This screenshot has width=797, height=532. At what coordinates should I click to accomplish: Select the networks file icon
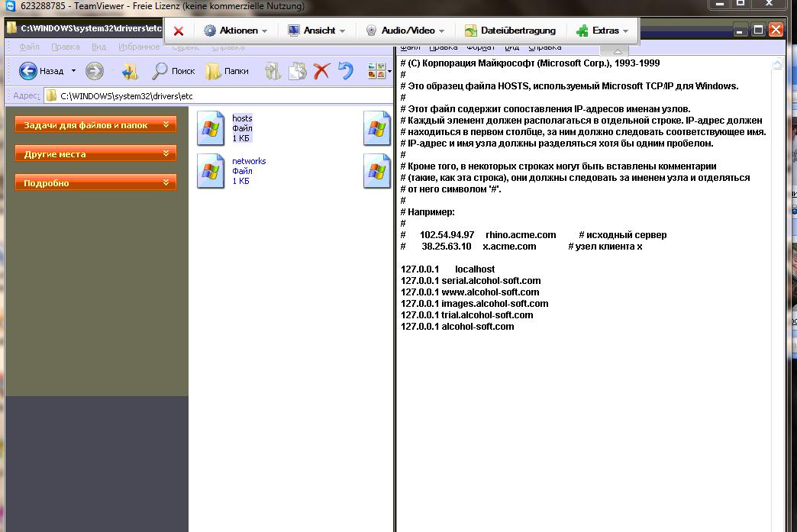coord(210,171)
